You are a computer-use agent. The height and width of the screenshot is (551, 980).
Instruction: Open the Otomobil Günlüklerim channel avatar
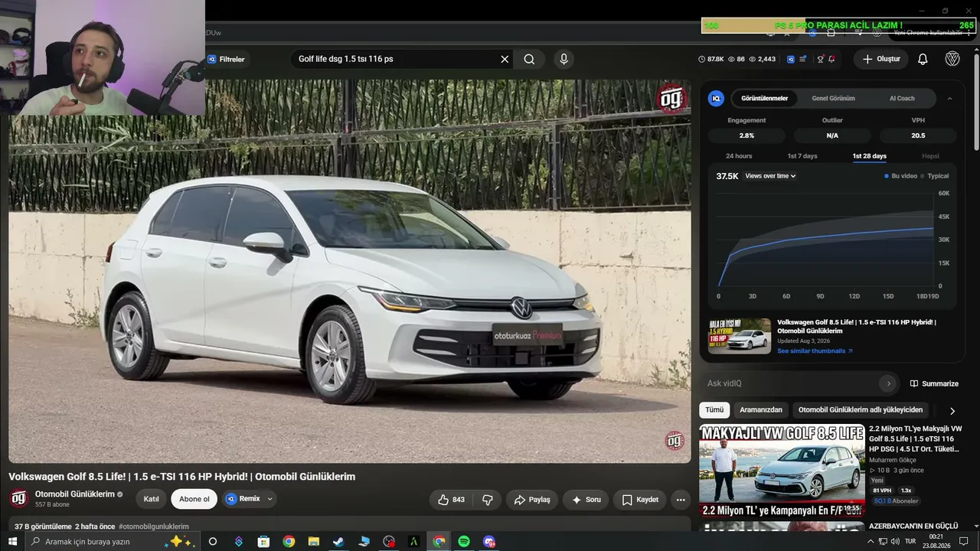click(19, 499)
